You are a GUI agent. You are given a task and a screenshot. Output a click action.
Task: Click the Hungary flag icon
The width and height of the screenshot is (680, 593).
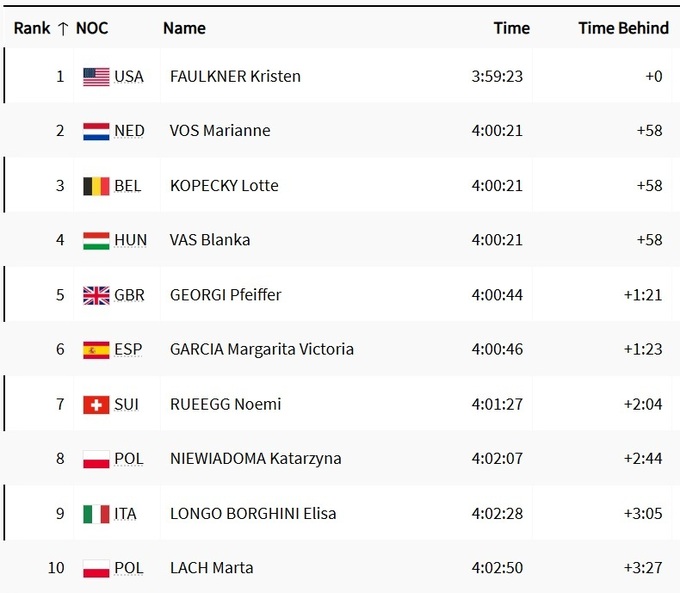pos(96,240)
